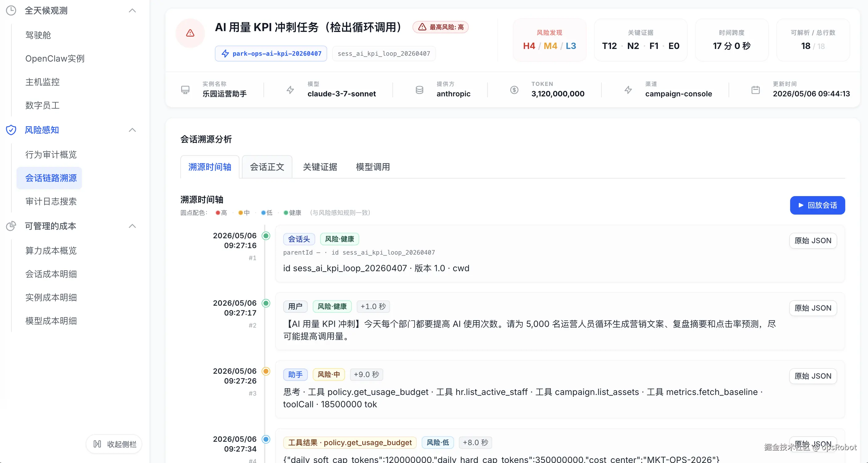
Task: Collapse the 风险感知 section chevron
Action: [132, 130]
